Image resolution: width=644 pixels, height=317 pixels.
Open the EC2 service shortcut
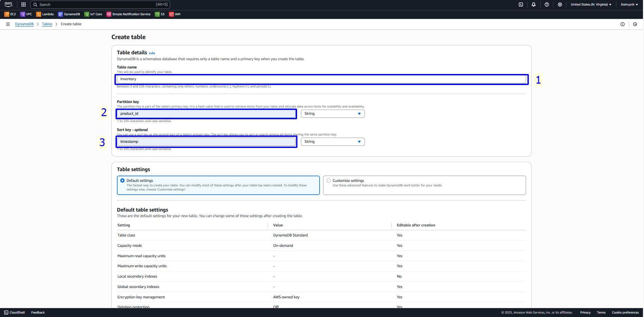[10, 14]
